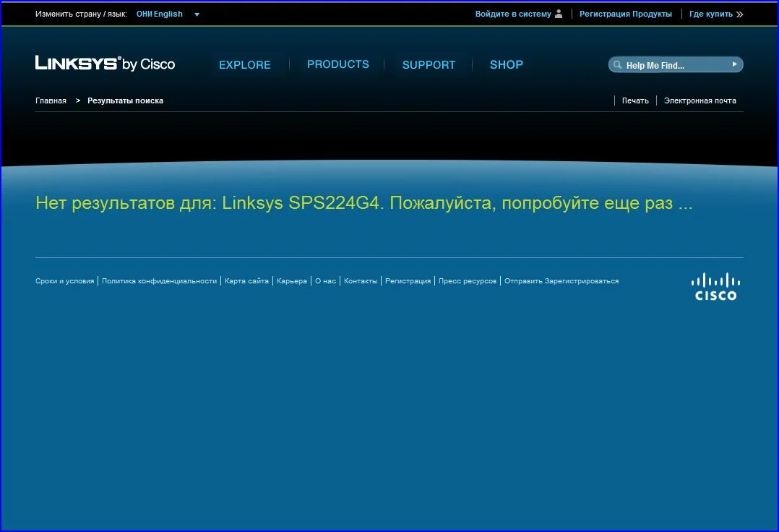779x532 pixels.
Task: Click Войдите в систему link
Action: click(513, 14)
